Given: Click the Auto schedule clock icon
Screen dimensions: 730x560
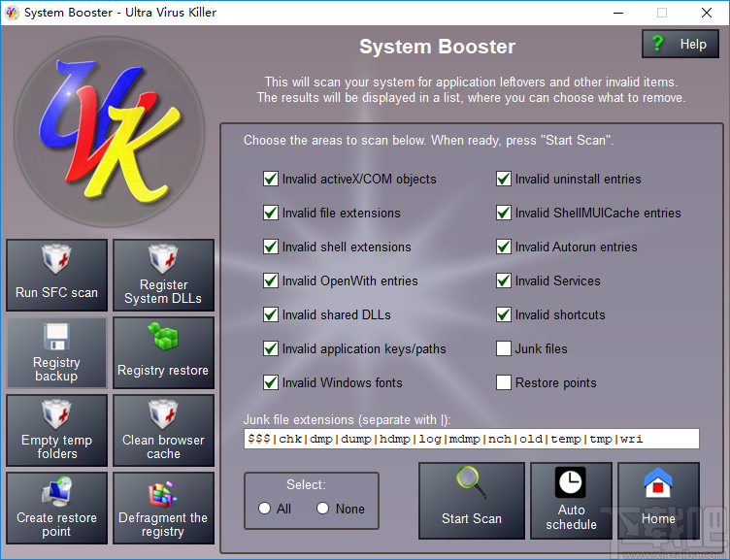Looking at the screenshot, I should click(571, 482).
